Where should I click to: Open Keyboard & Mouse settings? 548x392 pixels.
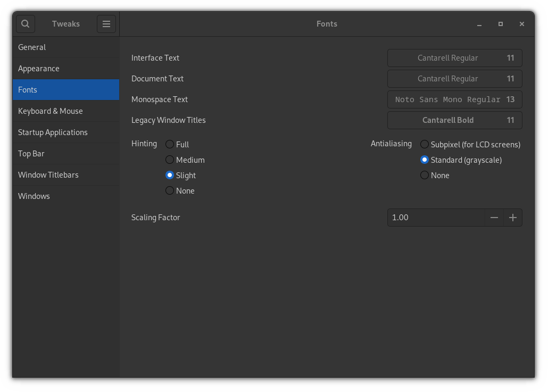coord(50,111)
